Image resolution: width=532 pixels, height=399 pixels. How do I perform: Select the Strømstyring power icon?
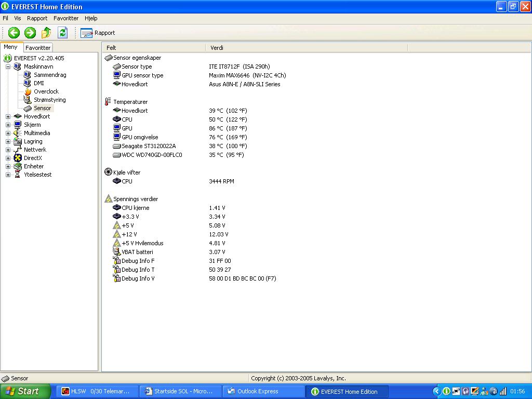(28, 100)
